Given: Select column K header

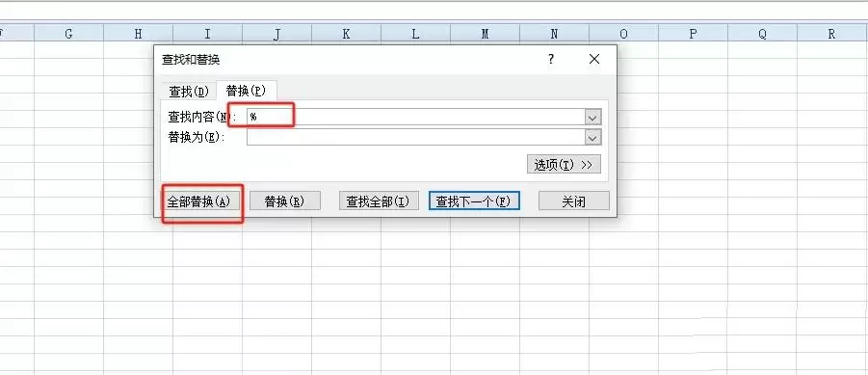Looking at the screenshot, I should 346,33.
